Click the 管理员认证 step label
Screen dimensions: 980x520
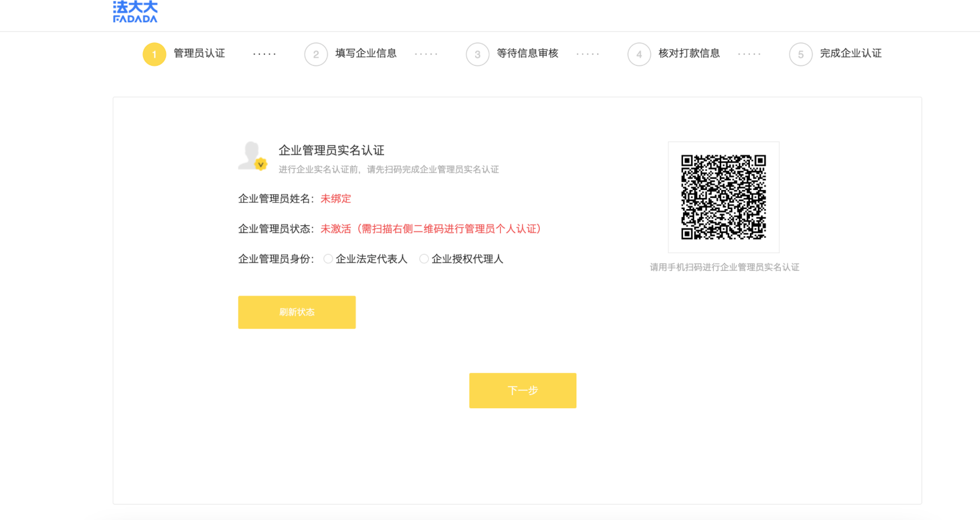(199, 53)
